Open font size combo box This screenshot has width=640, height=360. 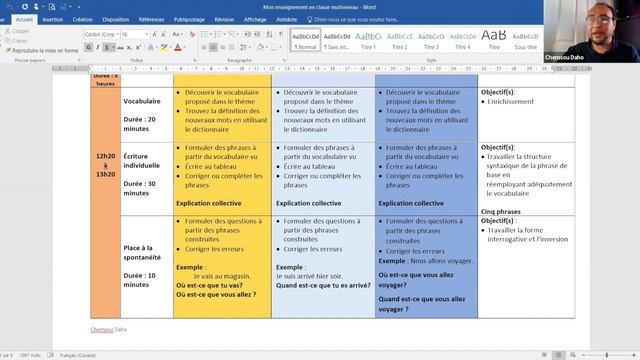coord(135,35)
